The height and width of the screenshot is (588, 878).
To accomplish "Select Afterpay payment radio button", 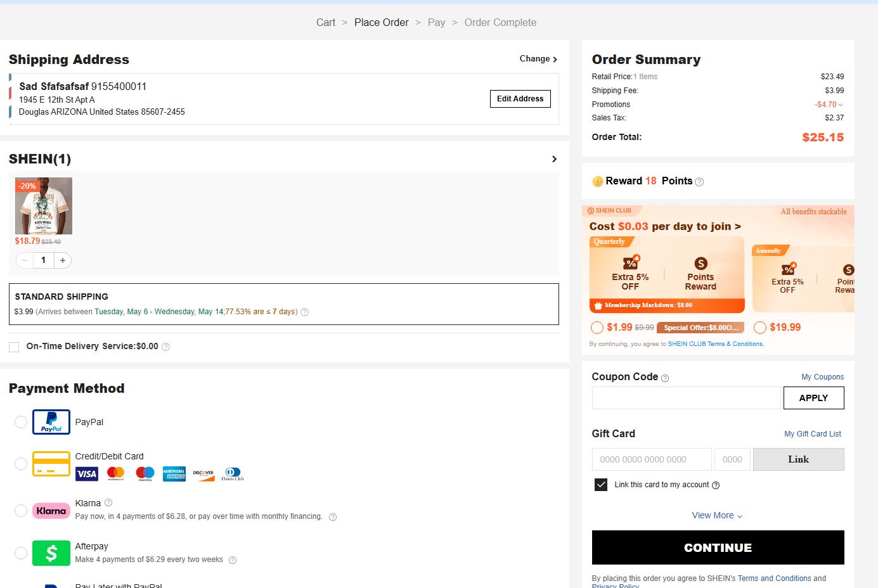I will (21, 553).
